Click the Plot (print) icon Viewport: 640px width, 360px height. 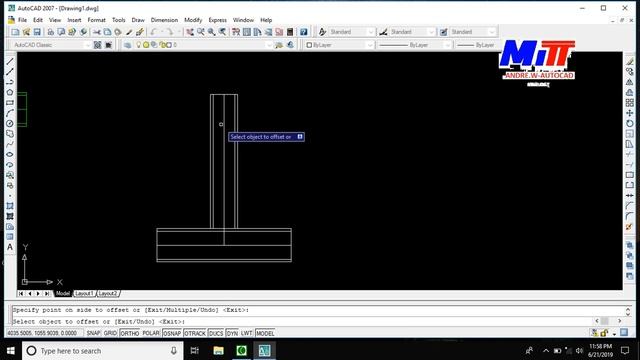point(51,32)
